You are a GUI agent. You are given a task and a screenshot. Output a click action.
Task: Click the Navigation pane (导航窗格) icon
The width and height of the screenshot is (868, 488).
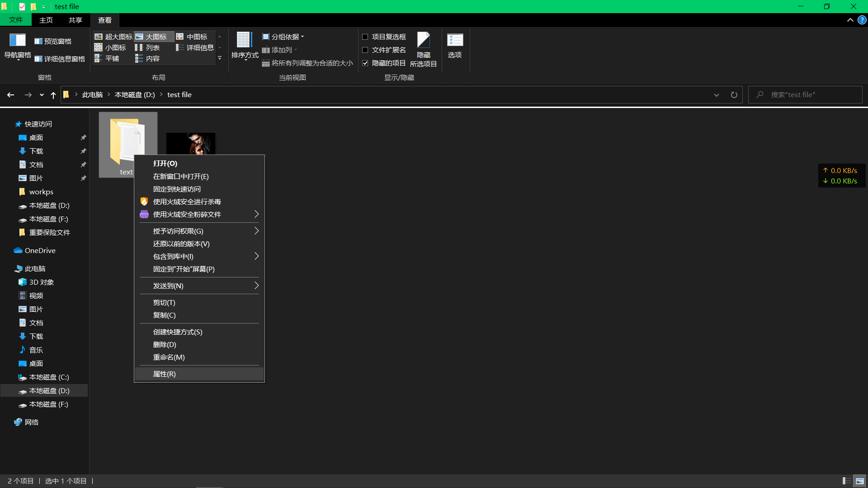click(17, 41)
